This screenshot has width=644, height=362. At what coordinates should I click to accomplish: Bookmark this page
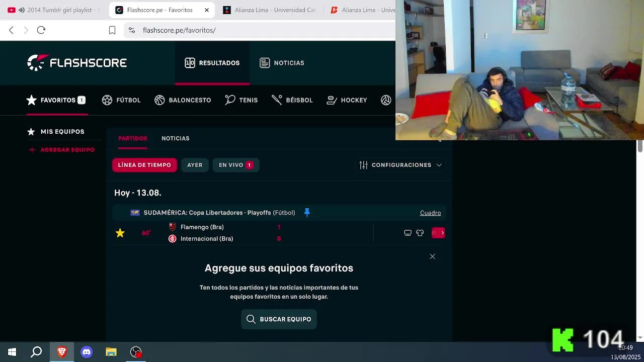(112, 30)
